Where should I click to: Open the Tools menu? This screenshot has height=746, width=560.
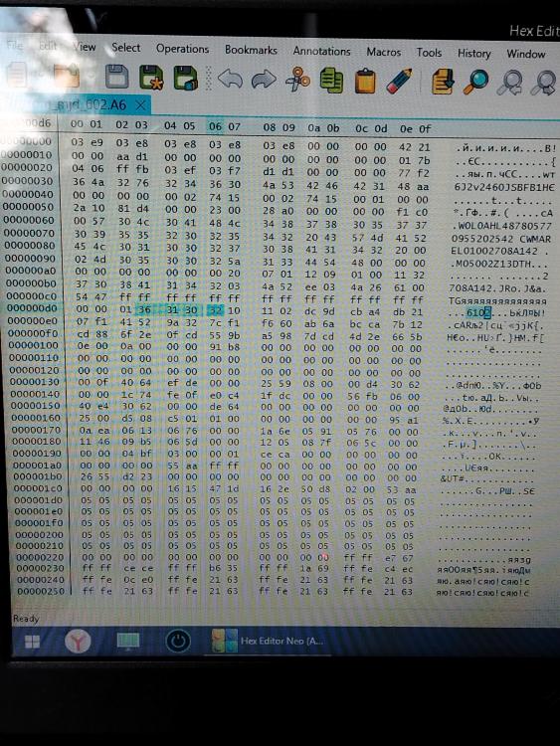(x=429, y=53)
